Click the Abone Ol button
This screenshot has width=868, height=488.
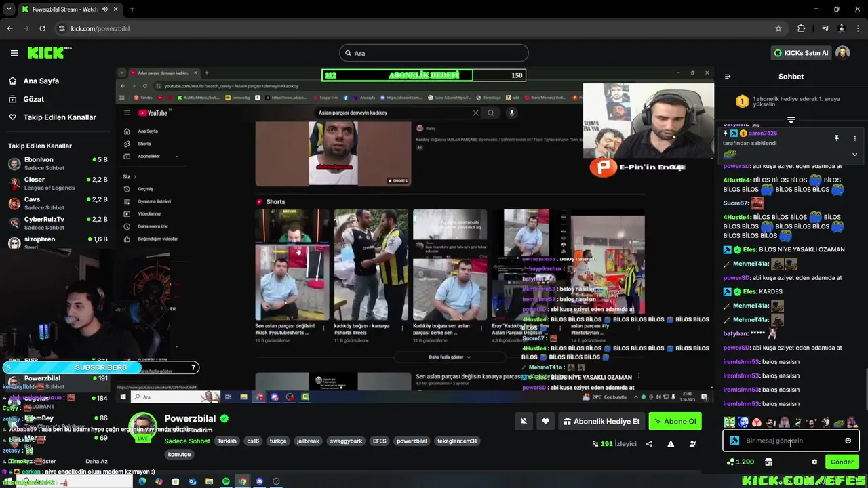tap(675, 421)
